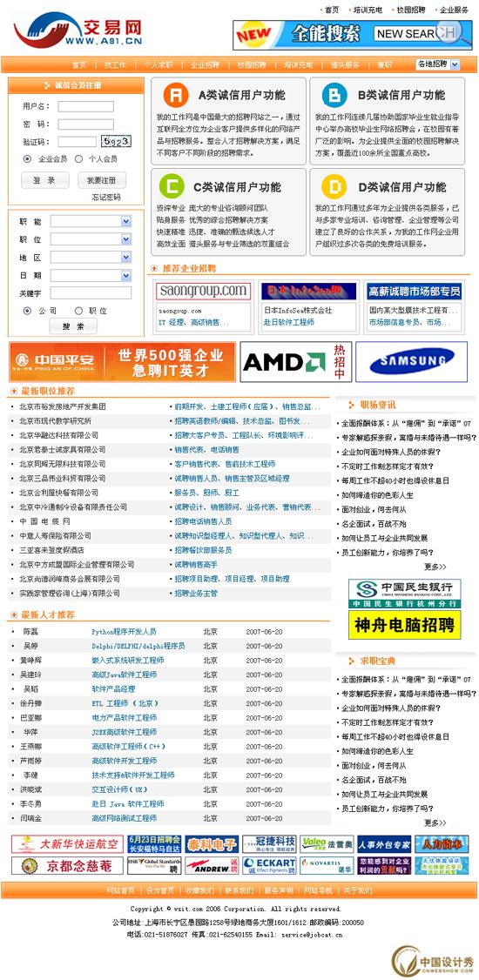This screenshot has height=980, width=479.
Task: Click 设为首页 in footer bar
Action: tap(161, 890)
